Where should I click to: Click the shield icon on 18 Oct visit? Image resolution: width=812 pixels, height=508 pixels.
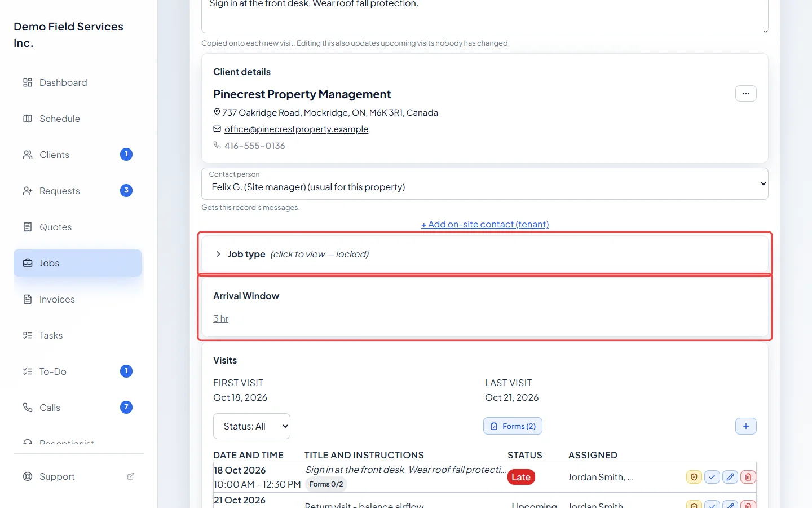(x=694, y=477)
